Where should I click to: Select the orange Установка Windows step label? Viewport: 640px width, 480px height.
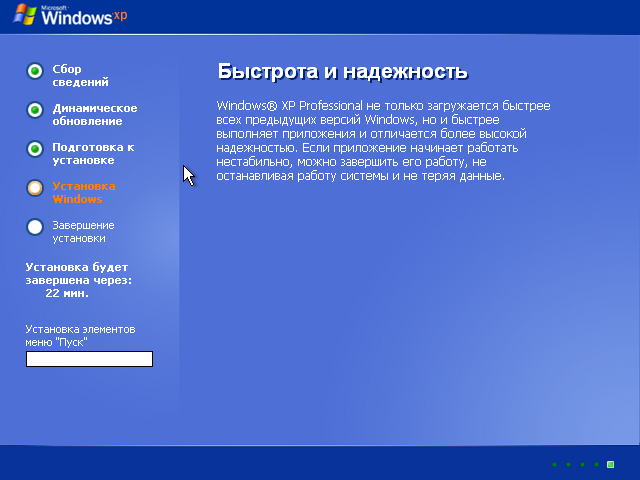tap(84, 193)
